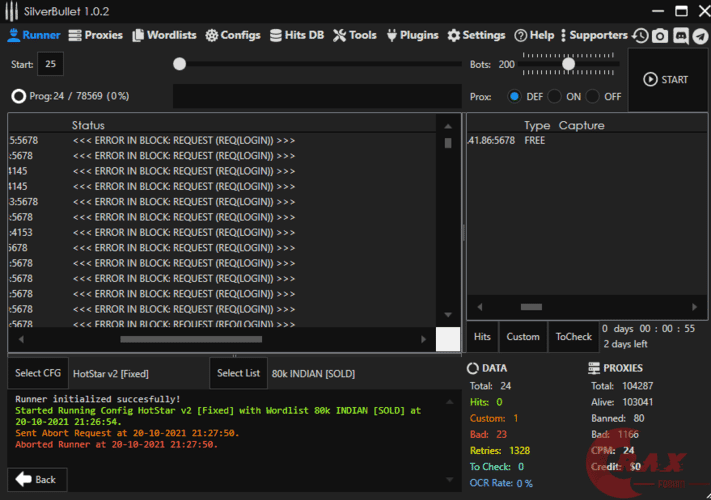Image resolution: width=711 pixels, height=500 pixels.
Task: Open the Wordlists tab
Action: pos(164,35)
